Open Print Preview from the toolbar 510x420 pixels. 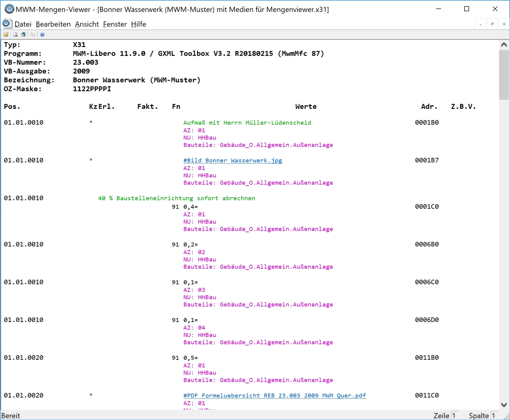point(15,35)
